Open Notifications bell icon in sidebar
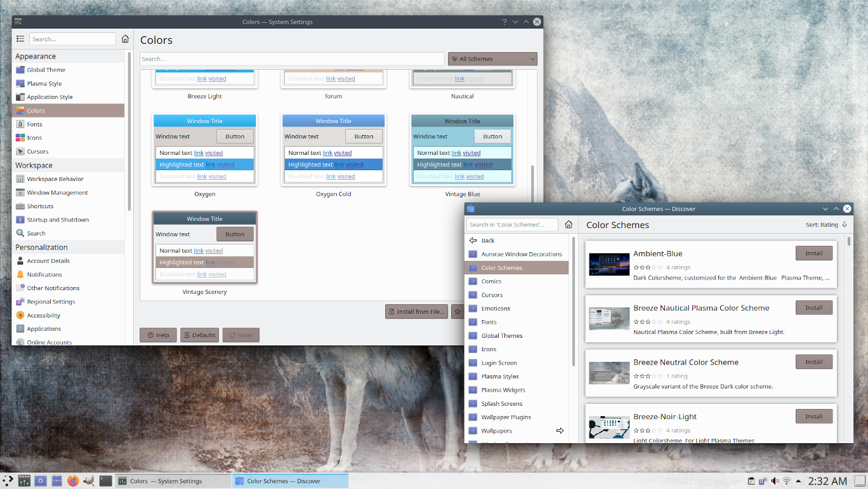The height and width of the screenshot is (489, 868). pos(20,274)
